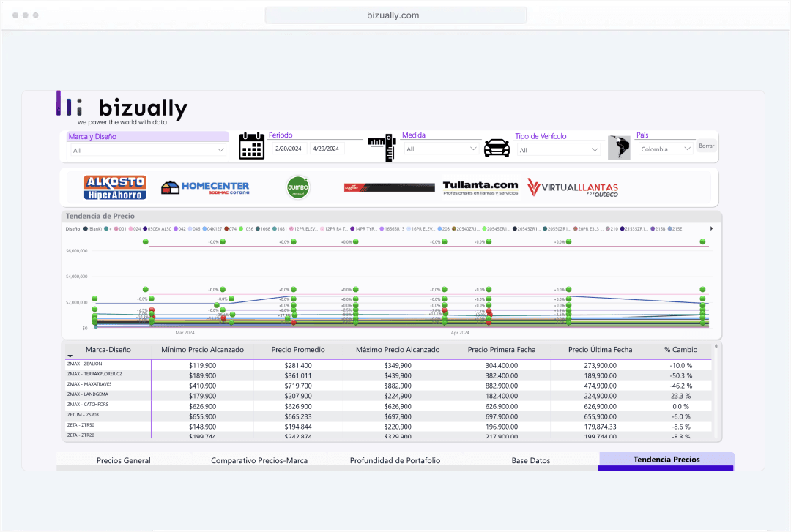Open the País dropdown showing Colombia

point(666,149)
